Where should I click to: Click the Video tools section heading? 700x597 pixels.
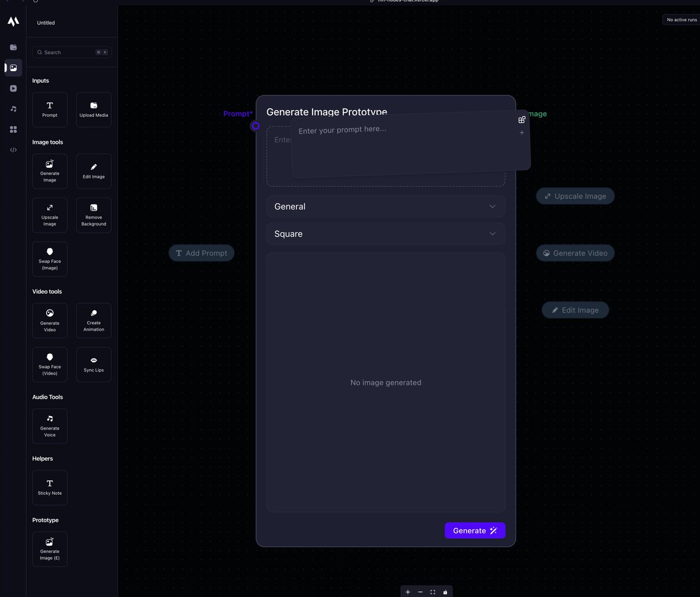pyautogui.click(x=47, y=292)
